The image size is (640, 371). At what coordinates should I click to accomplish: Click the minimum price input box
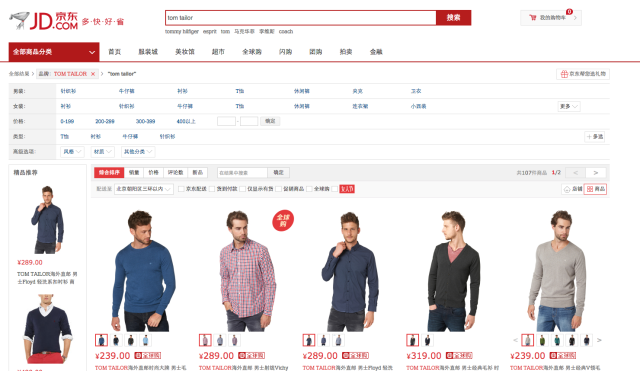pyautogui.click(x=226, y=121)
